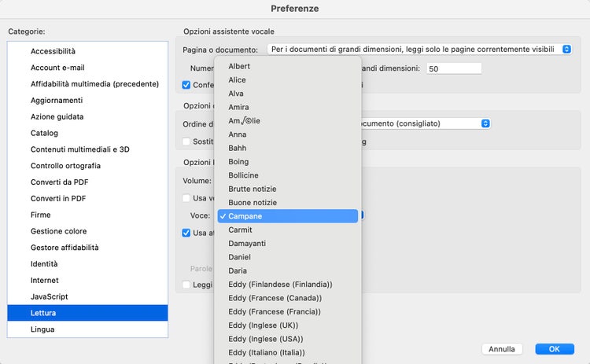Choose the Daniel voice option
The width and height of the screenshot is (590, 364).
239,257
